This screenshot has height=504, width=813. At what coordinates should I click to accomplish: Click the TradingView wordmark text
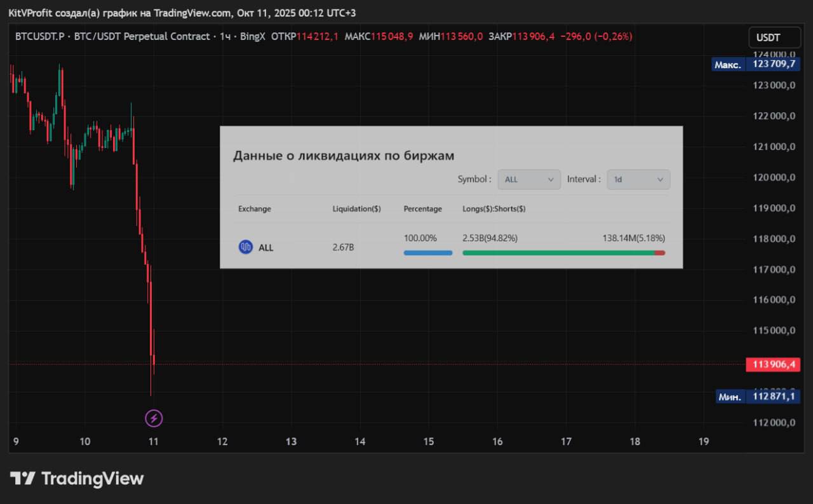[x=92, y=479]
